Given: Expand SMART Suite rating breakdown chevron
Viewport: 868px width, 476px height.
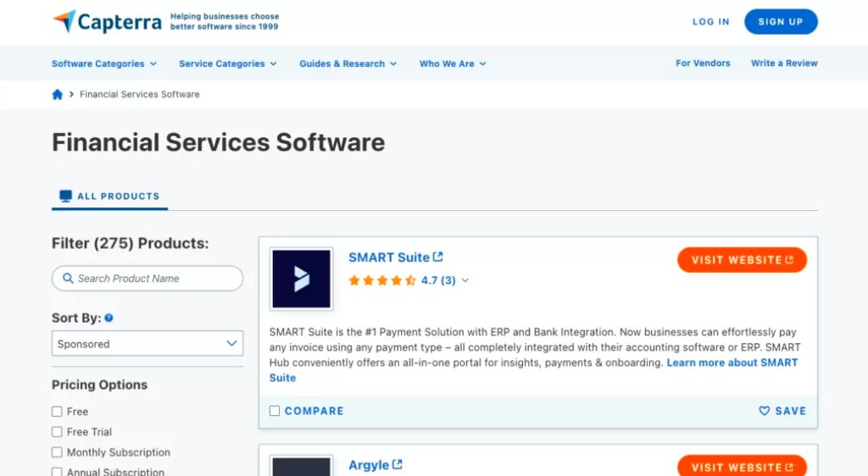Looking at the screenshot, I should pos(465,280).
